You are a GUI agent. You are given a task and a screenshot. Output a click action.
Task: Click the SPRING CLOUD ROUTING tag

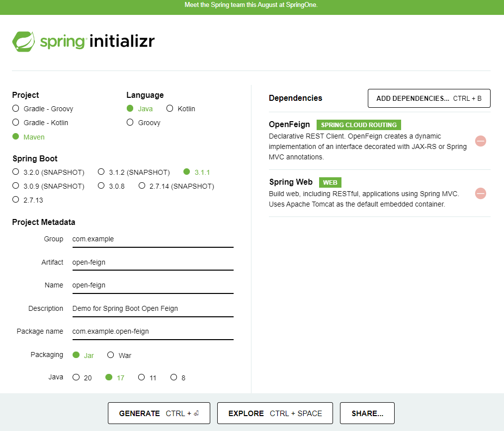click(x=359, y=125)
